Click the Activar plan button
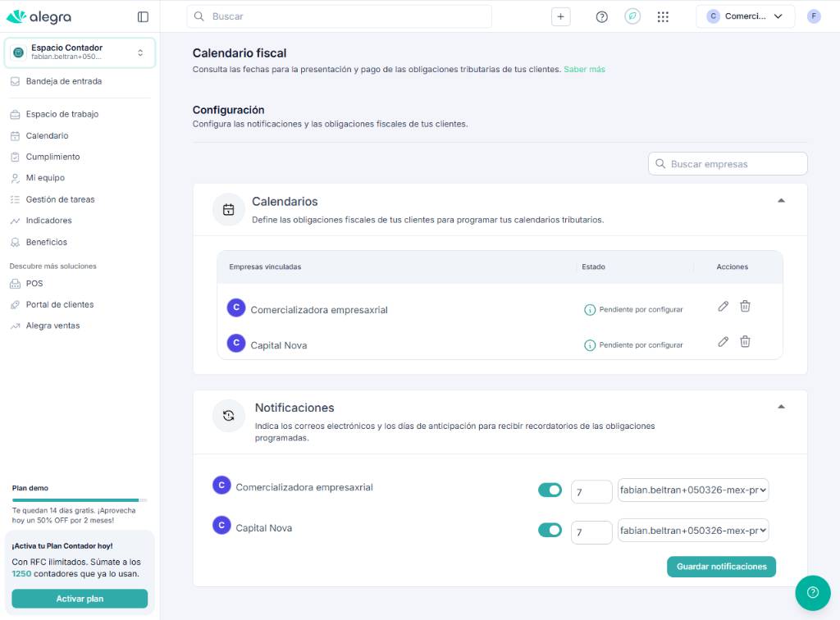Screen dimensions: 840x620 click(x=80, y=599)
